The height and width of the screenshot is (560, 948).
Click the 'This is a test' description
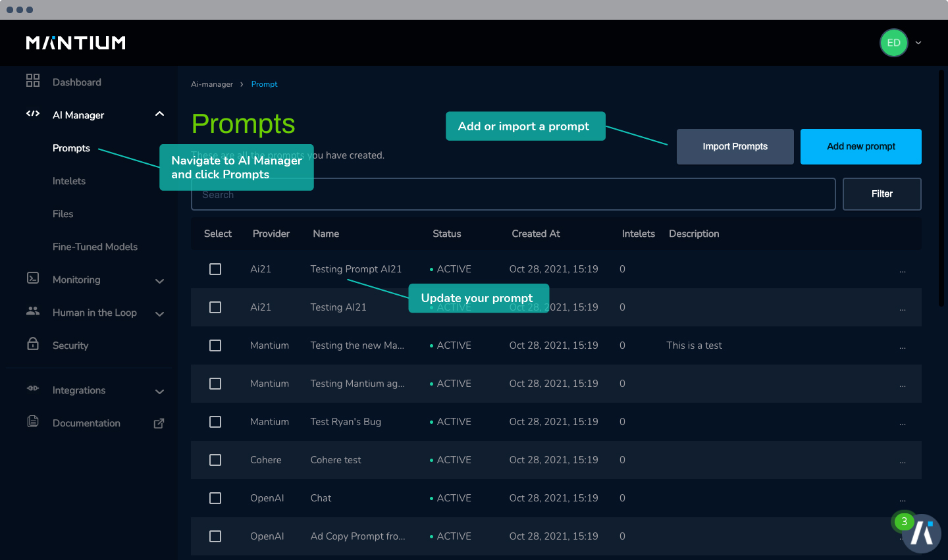point(694,345)
